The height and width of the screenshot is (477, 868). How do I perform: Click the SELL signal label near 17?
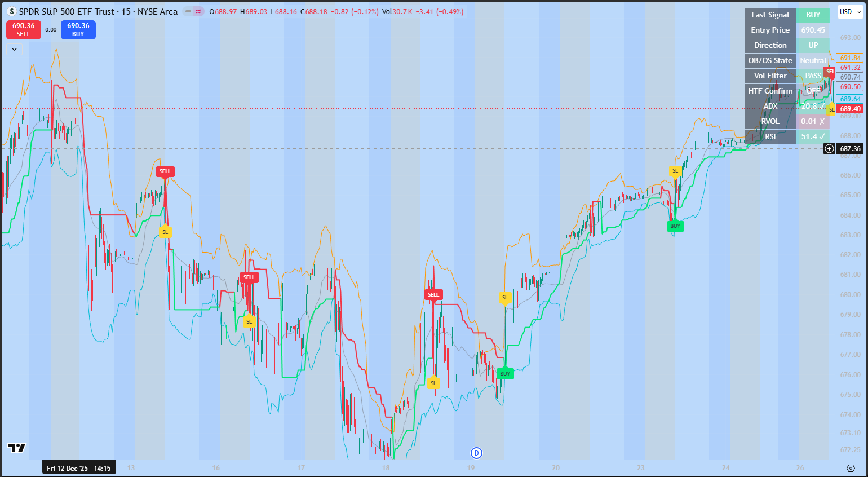(249, 277)
